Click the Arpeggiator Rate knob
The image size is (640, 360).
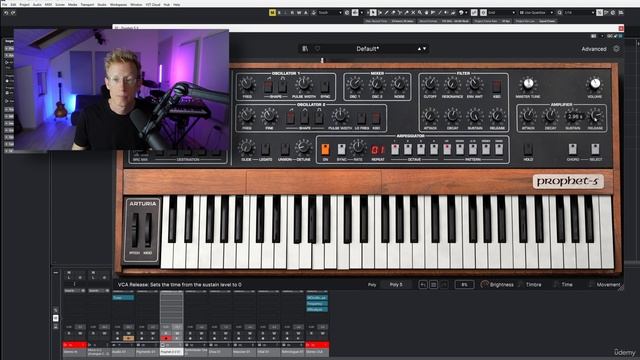click(358, 147)
